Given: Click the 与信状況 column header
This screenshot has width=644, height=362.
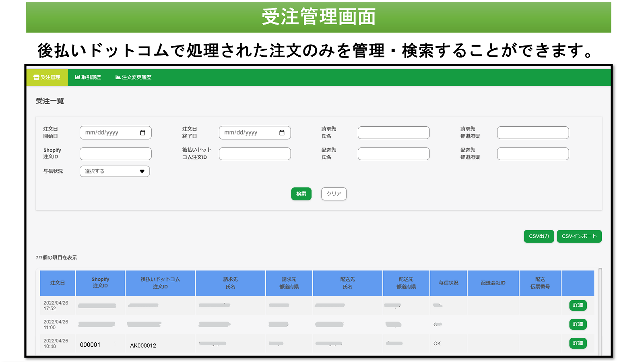Looking at the screenshot, I should coord(448,283).
